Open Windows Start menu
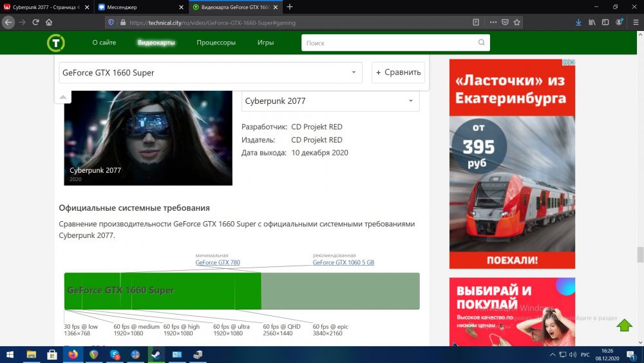644x363 pixels. click(x=10, y=355)
